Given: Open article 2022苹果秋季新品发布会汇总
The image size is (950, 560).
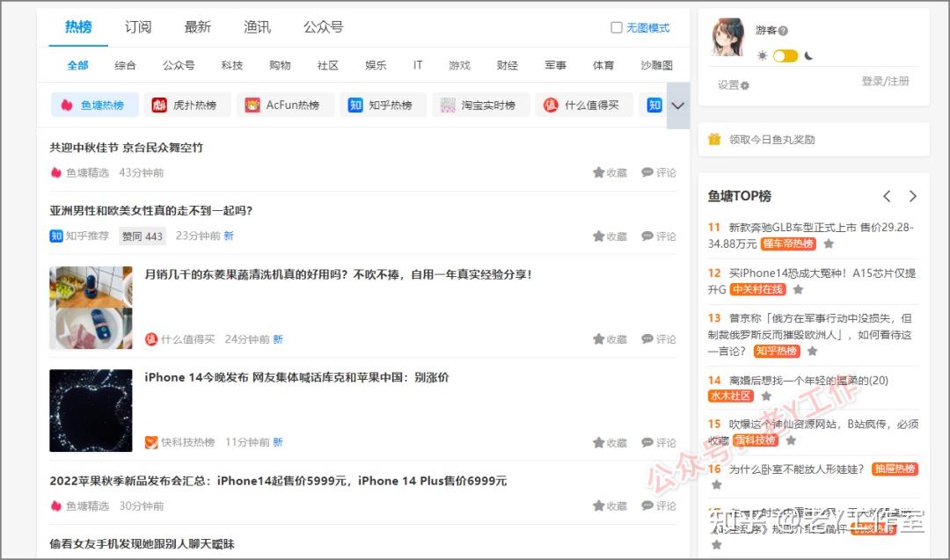Looking at the screenshot, I should tap(278, 481).
